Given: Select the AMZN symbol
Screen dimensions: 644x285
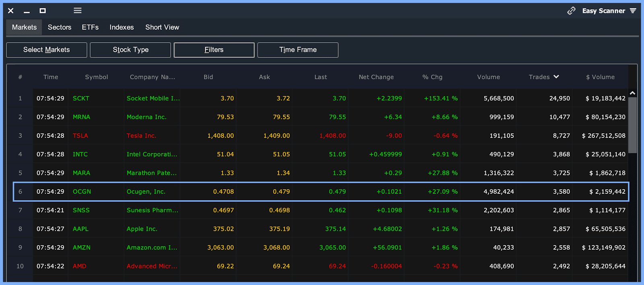Looking at the screenshot, I should point(82,247).
